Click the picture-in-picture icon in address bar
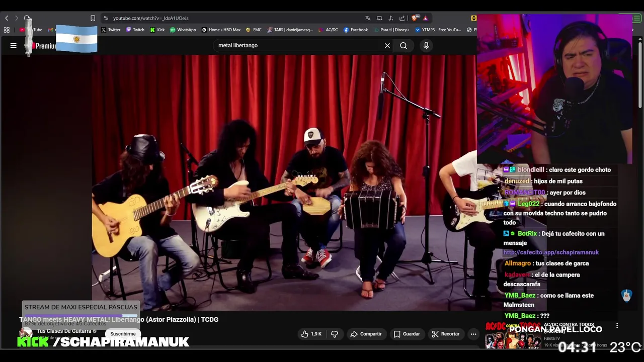The image size is (644, 362). click(x=379, y=18)
